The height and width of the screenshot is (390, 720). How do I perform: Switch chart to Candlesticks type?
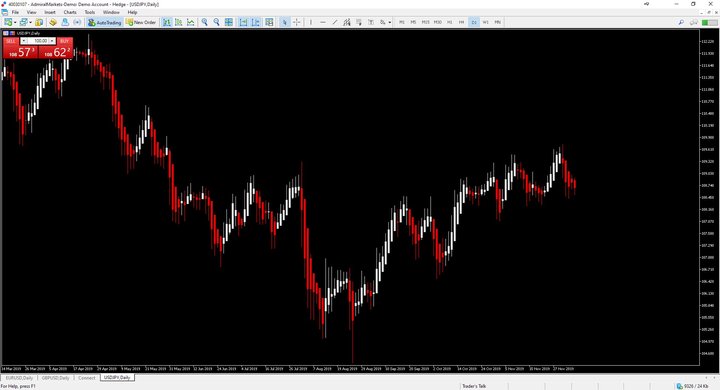pos(179,22)
